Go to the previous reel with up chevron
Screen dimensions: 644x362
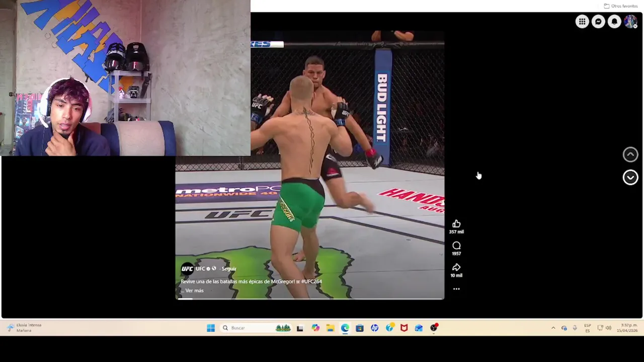tap(630, 154)
